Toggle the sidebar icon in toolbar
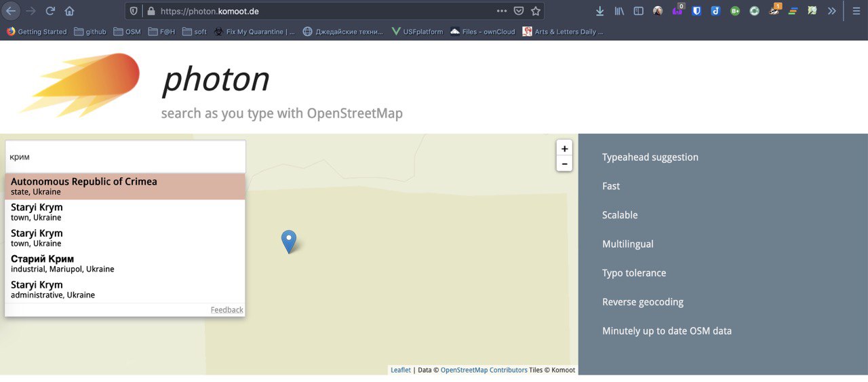This screenshot has width=868, height=382. click(638, 11)
